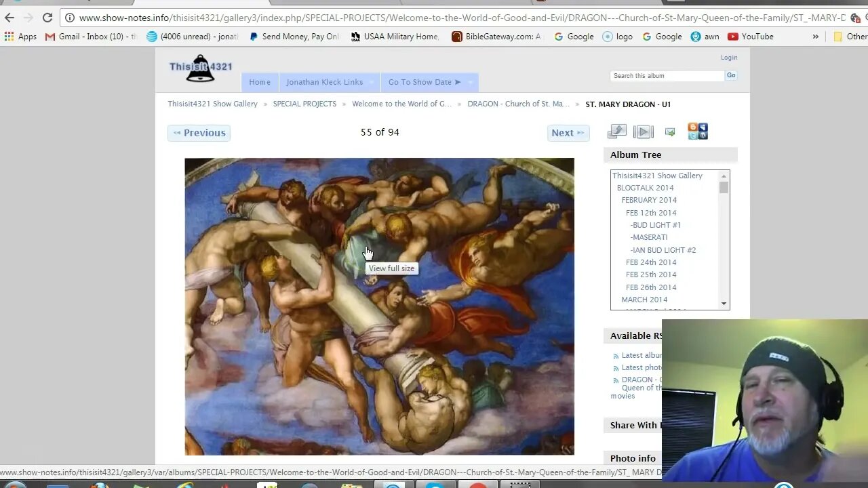Click the 'Search this album' field
This screenshot has height=488, width=868.
667,76
